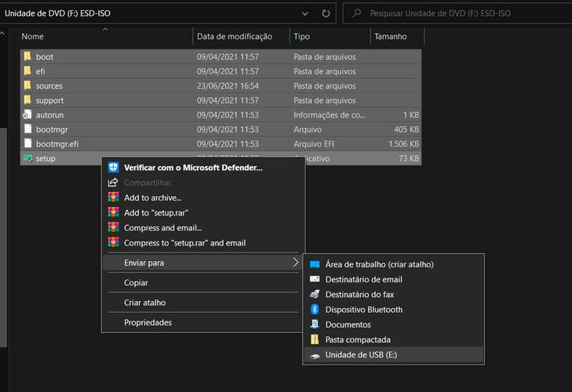Select the "bootmgr.efi" file name
The image size is (572, 392).
[57, 144]
